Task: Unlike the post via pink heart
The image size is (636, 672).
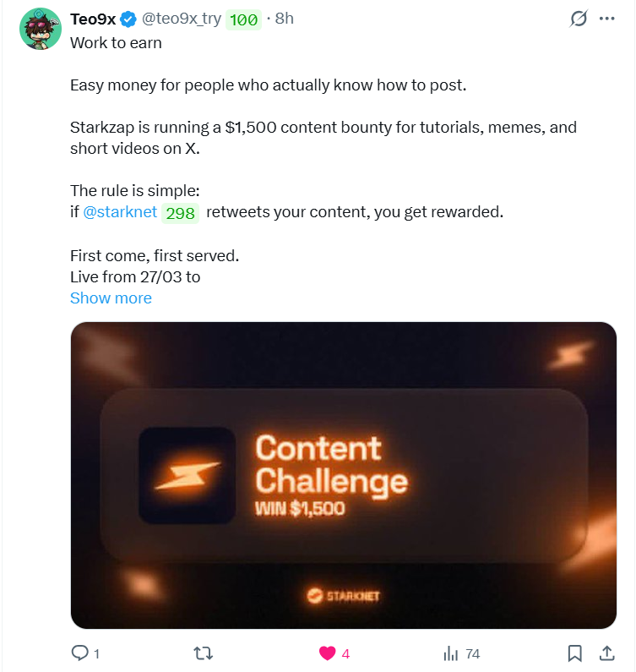Action: 327,653
